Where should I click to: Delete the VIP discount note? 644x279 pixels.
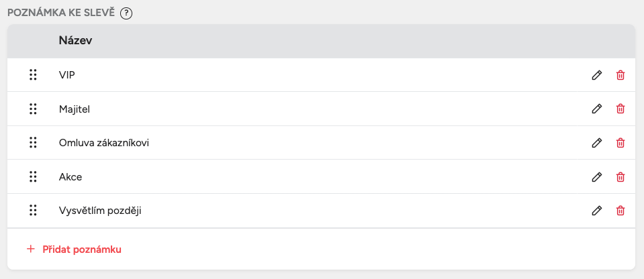tap(620, 75)
